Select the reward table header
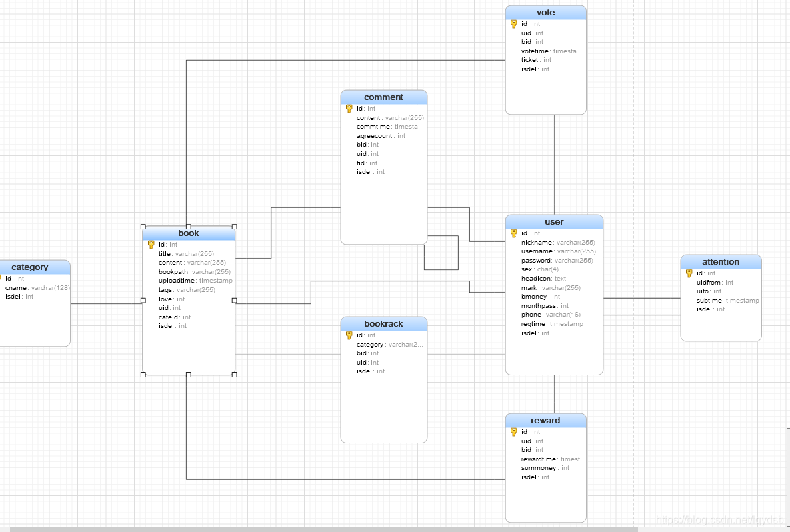The width and height of the screenshot is (790, 532). coord(545,421)
